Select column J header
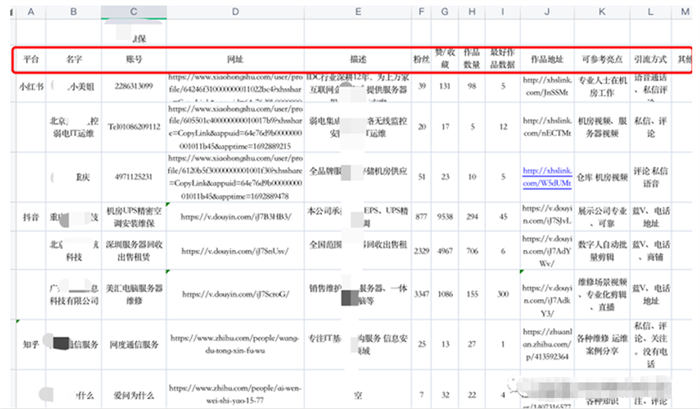Image resolution: width=700 pixels, height=409 pixels. [x=547, y=12]
